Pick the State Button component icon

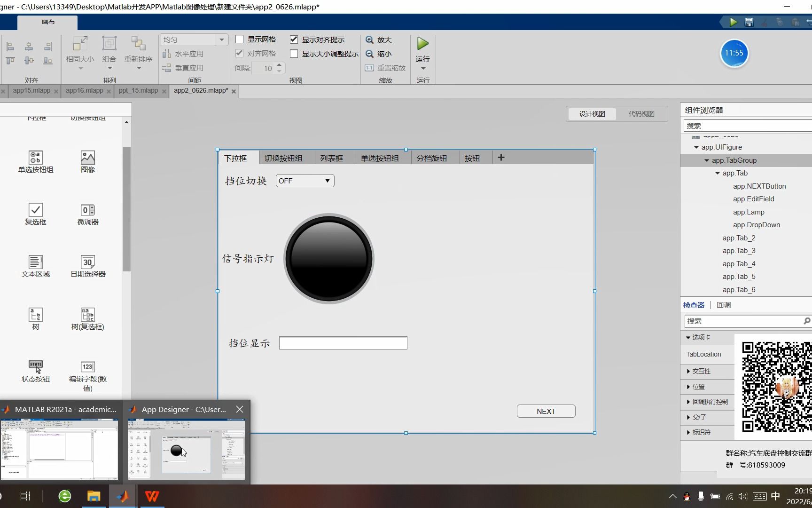[36, 366]
